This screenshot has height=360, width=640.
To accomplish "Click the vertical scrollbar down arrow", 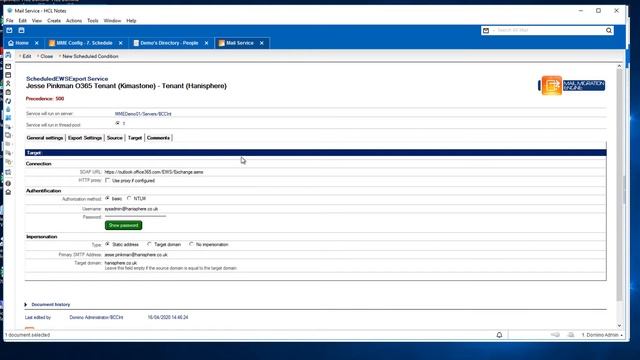I will 619,326.
